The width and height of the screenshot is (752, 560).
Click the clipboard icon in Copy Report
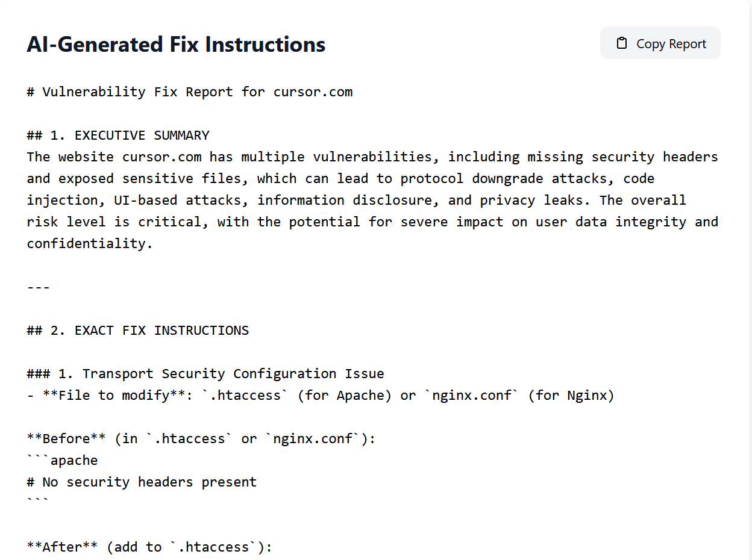(621, 43)
